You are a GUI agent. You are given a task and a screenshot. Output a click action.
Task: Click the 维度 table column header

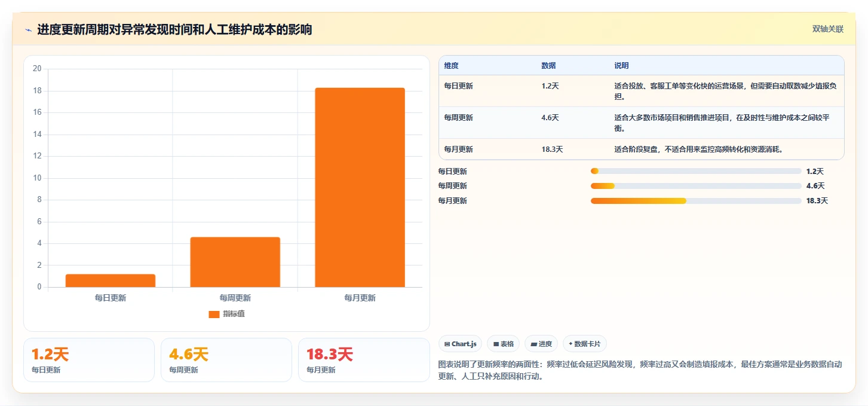coord(452,65)
